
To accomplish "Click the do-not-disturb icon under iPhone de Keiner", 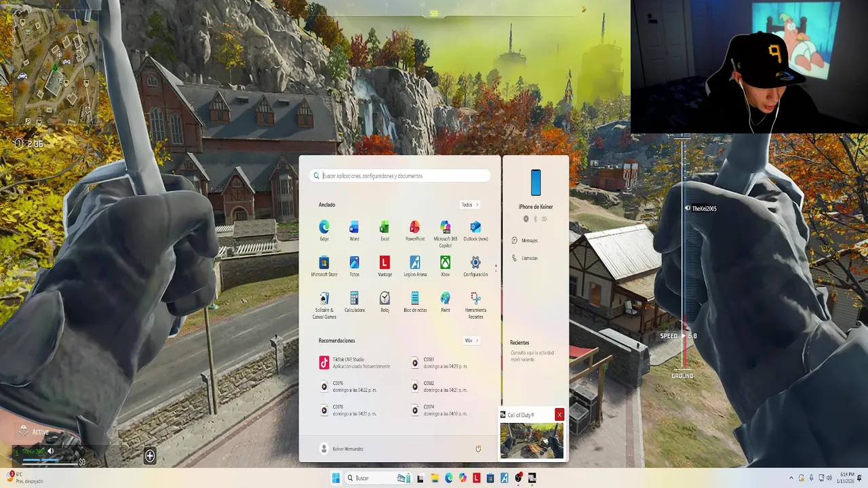I will coord(526,219).
